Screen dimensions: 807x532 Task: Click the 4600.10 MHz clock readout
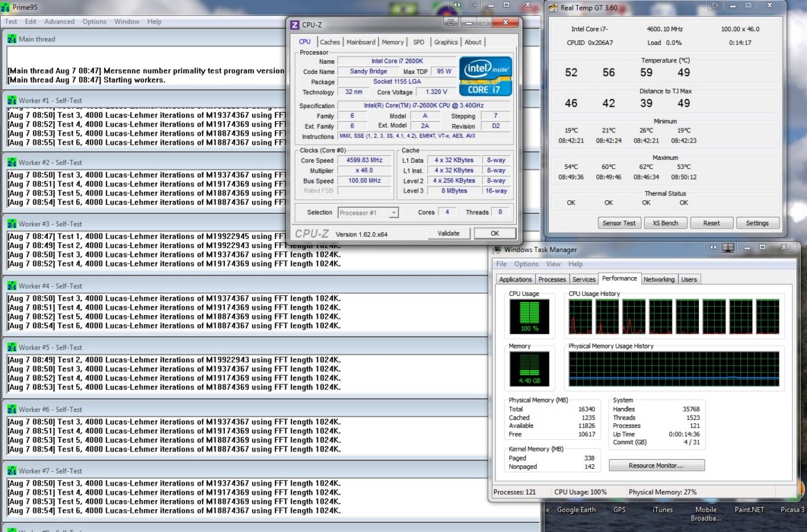pyautogui.click(x=665, y=29)
